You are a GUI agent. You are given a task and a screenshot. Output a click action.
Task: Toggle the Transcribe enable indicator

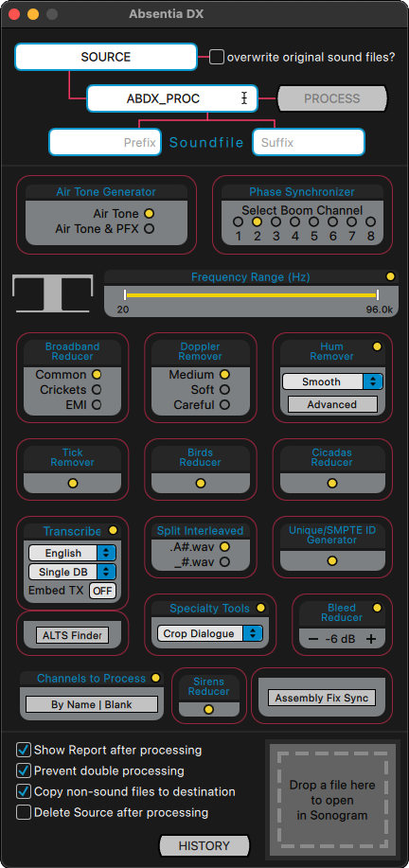(x=113, y=530)
